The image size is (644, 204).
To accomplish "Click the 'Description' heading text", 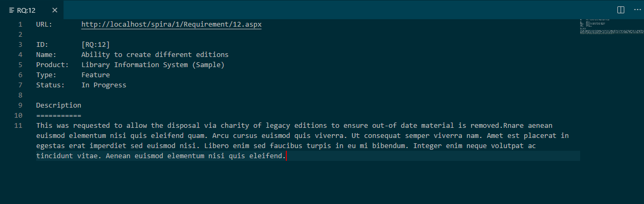I will [59, 105].
